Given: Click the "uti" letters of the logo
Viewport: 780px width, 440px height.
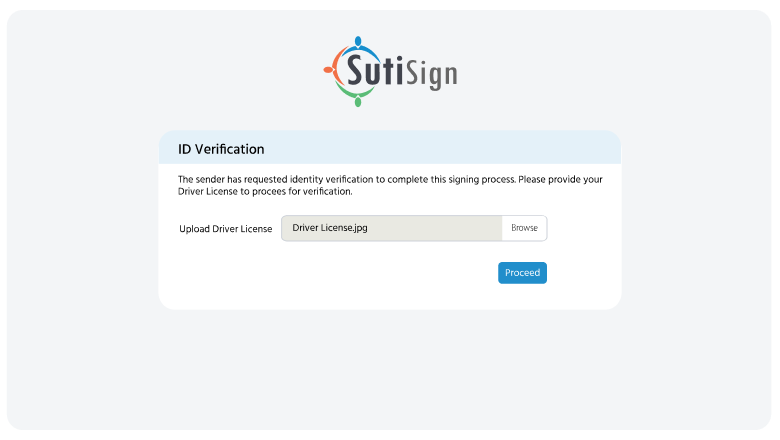Looking at the screenshot, I should [389, 72].
